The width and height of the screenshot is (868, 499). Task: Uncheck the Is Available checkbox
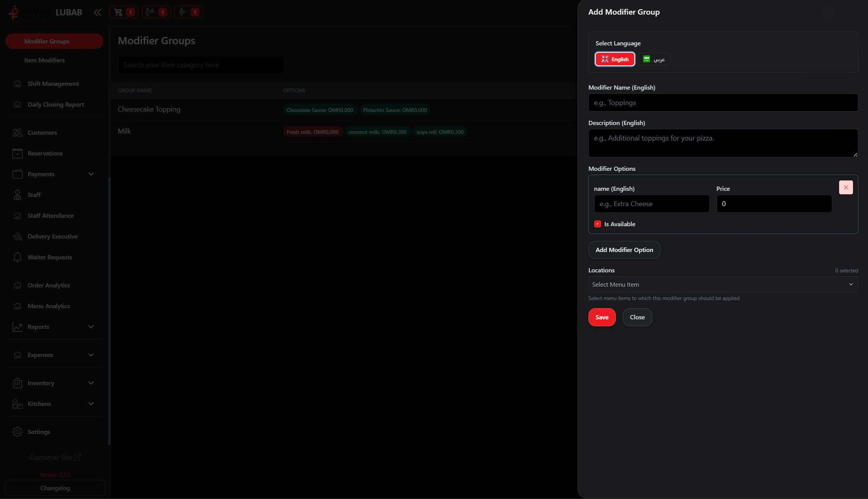click(x=597, y=224)
